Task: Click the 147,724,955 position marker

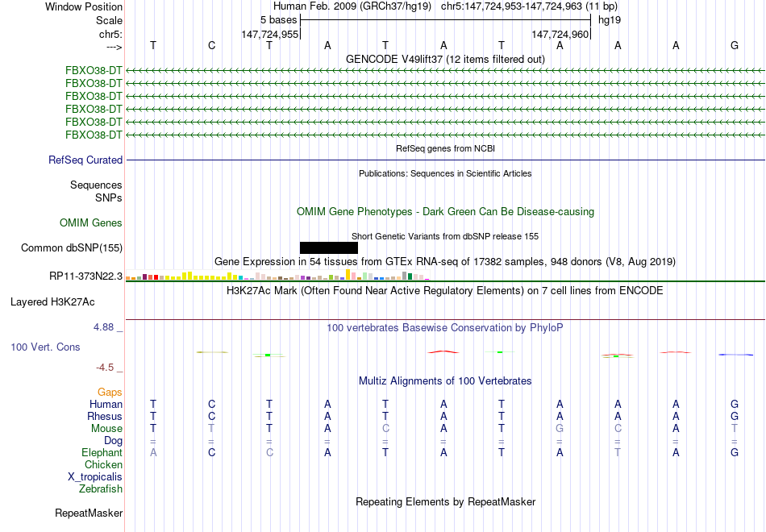Action: tap(269, 34)
